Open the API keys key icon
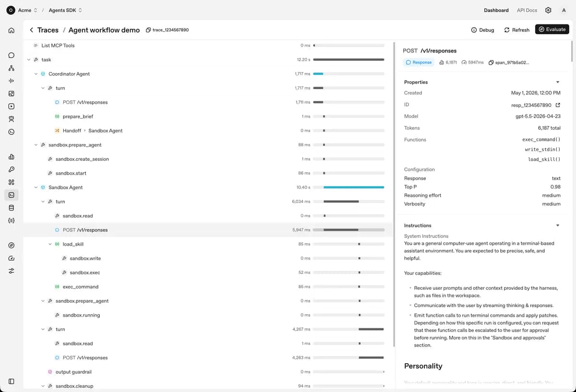Image resolution: width=576 pixels, height=392 pixels. click(12, 169)
